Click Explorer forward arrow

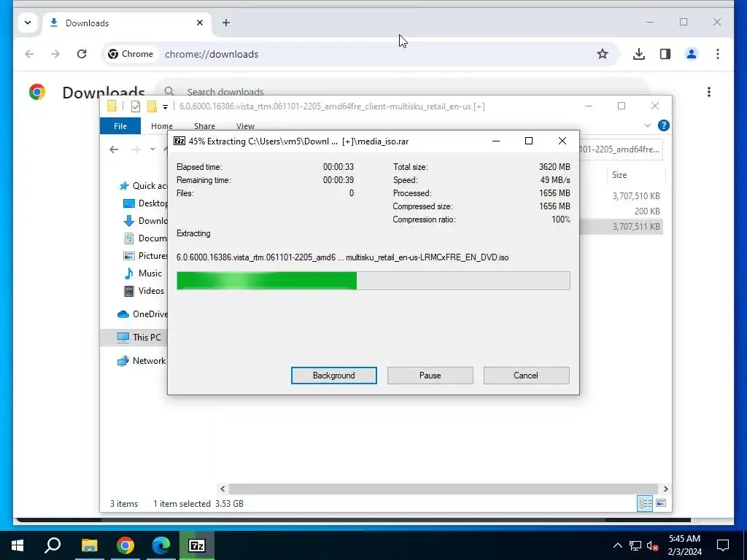point(136,149)
